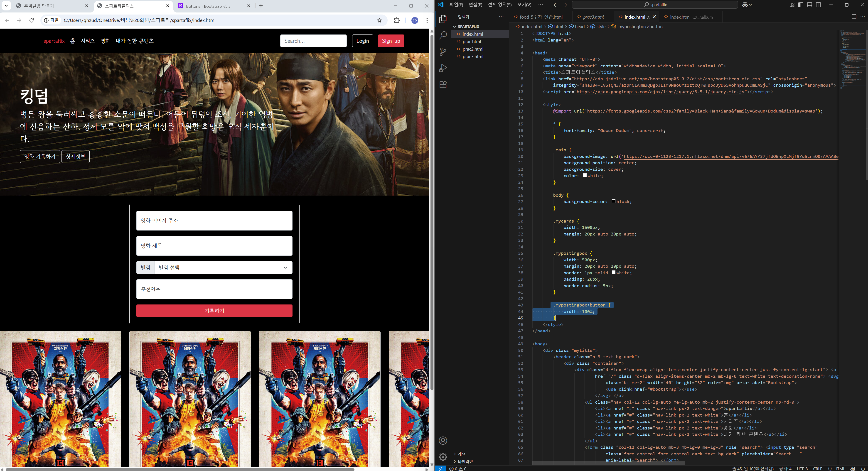Open the 선택 영역(S) menu

pos(500,5)
